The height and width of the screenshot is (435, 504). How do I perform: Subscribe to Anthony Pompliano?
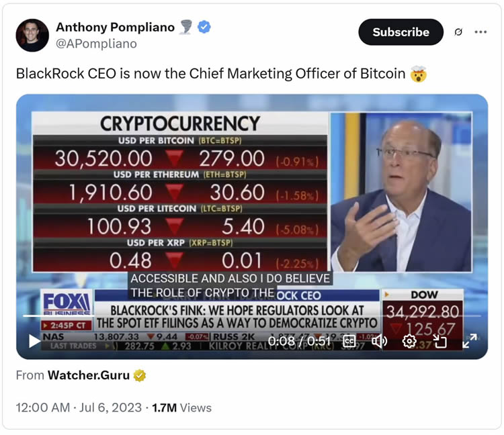pyautogui.click(x=401, y=32)
